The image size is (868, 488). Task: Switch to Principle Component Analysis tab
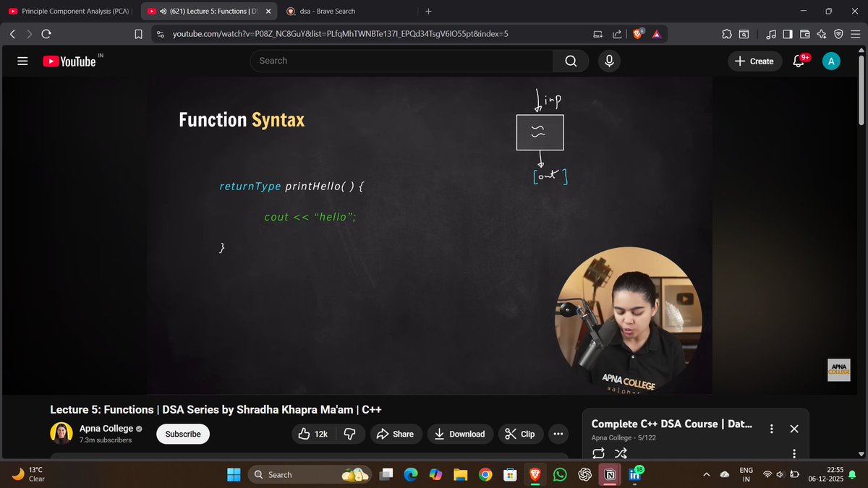[69, 11]
